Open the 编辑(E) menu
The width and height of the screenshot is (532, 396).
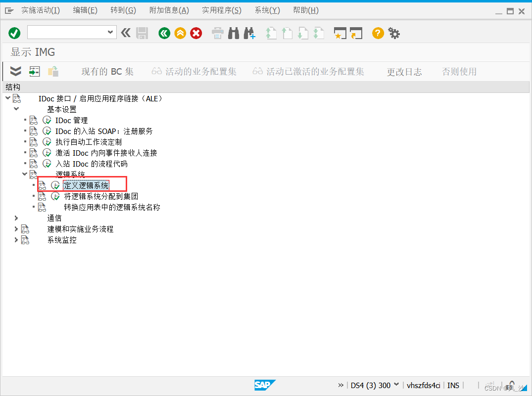tap(85, 10)
